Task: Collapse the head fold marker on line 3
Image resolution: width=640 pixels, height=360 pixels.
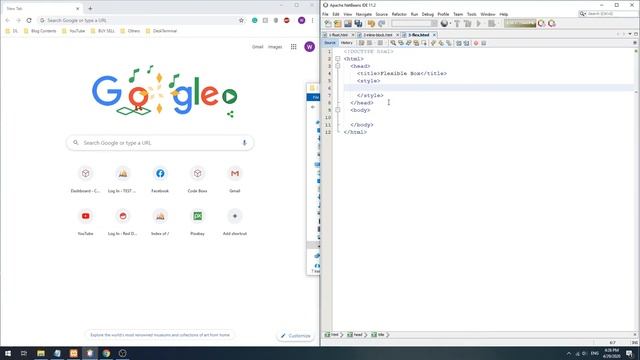Action: pos(338,66)
